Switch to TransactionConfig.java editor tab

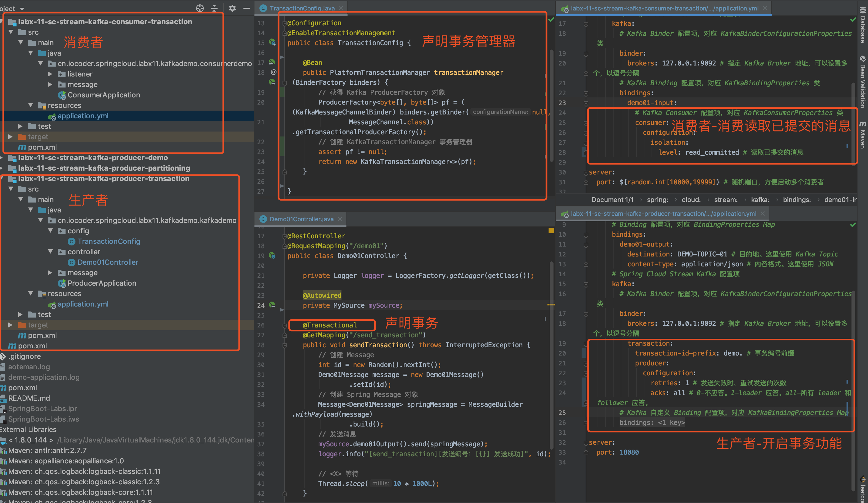tap(302, 8)
